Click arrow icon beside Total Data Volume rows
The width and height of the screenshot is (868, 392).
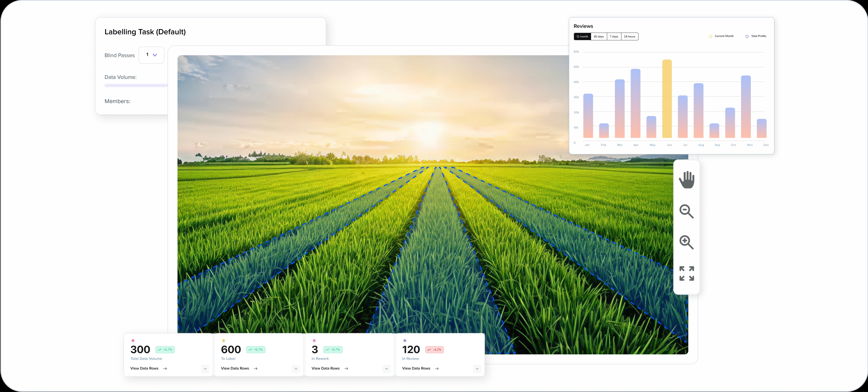pos(165,368)
